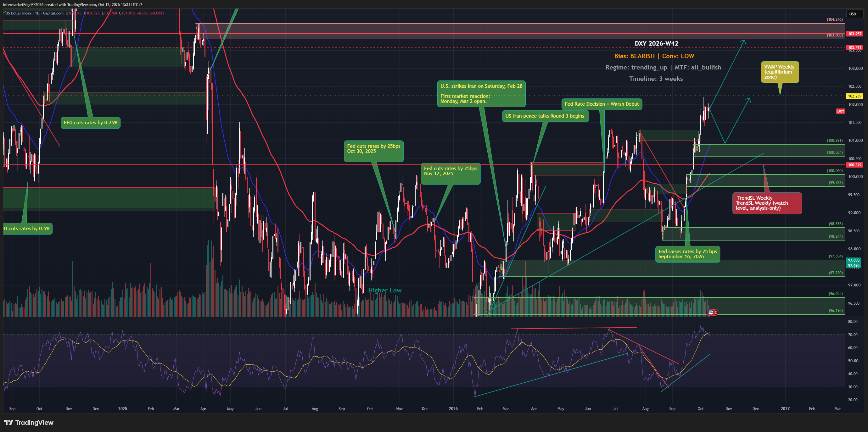Click the 'DXY 2026-W42' heading text

tap(656, 43)
